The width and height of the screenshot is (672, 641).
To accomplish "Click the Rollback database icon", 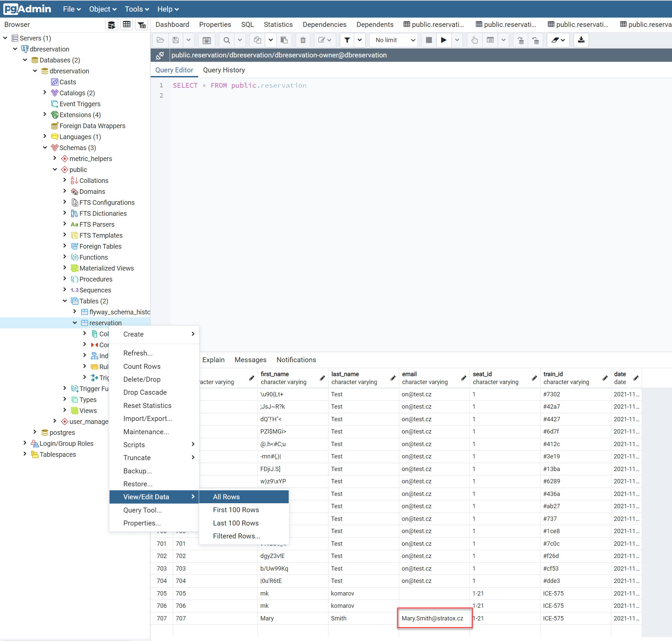I will point(536,40).
